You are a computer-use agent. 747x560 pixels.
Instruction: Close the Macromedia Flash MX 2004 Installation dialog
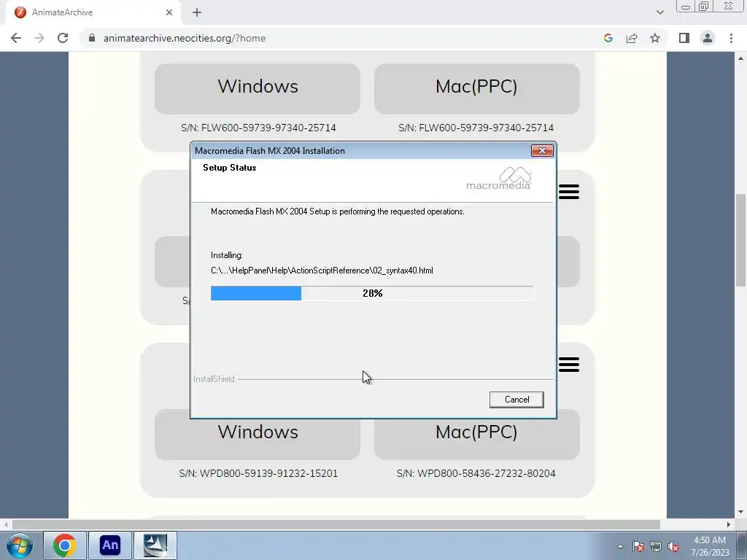click(542, 150)
